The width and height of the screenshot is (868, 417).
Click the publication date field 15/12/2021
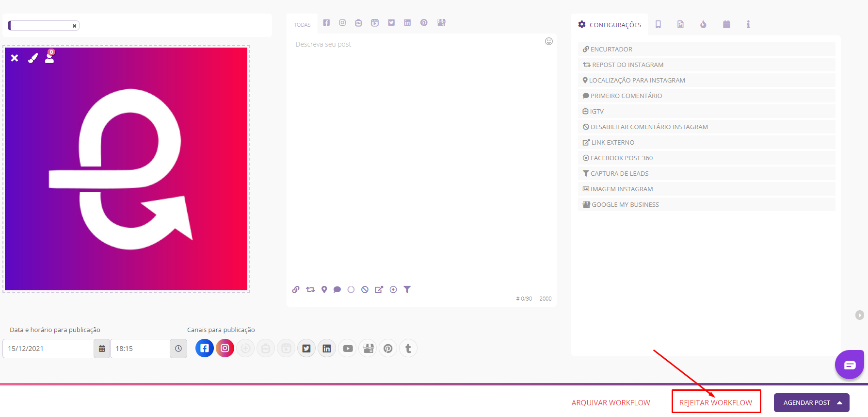click(x=48, y=349)
